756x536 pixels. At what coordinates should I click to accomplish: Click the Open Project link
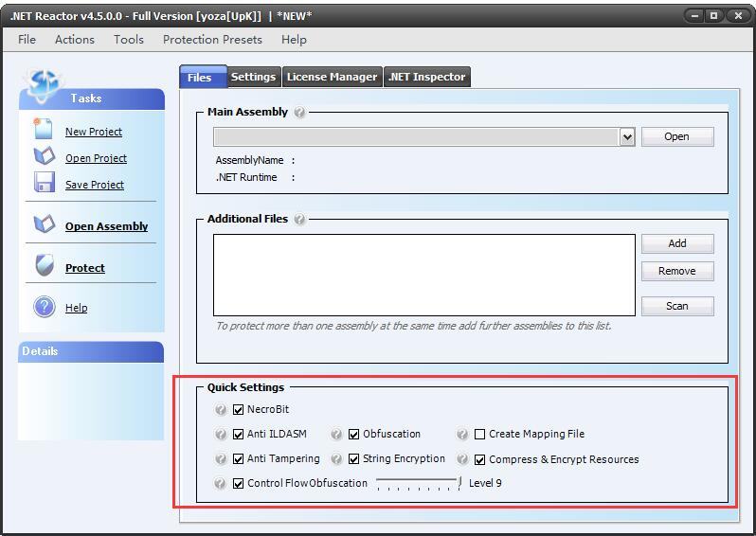(96, 158)
